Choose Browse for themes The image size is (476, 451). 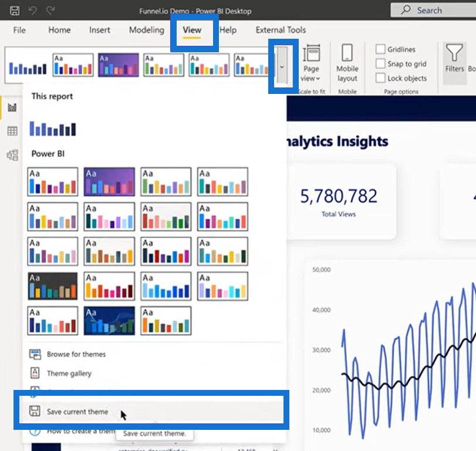76,355
